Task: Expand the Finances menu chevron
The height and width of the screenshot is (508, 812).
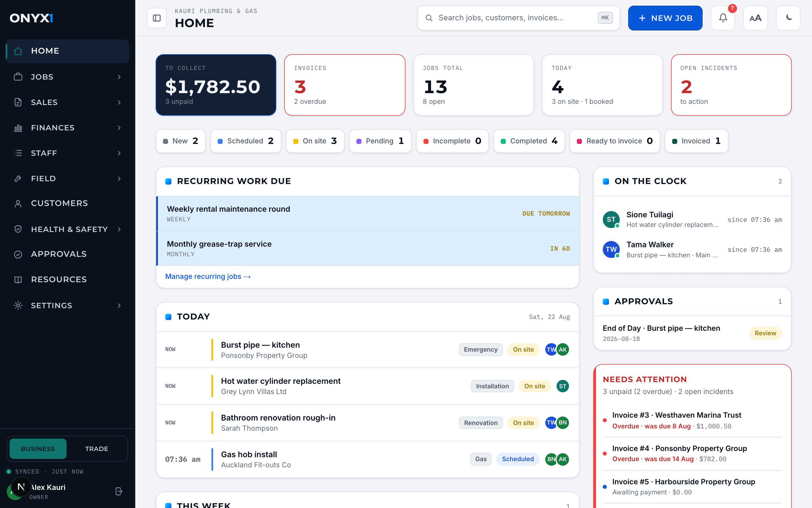Action: tap(119, 128)
